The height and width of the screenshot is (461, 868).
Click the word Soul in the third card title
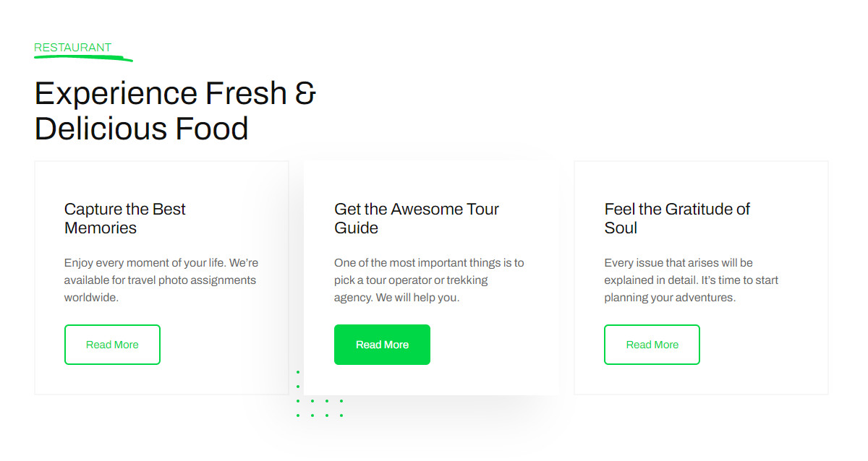click(621, 228)
